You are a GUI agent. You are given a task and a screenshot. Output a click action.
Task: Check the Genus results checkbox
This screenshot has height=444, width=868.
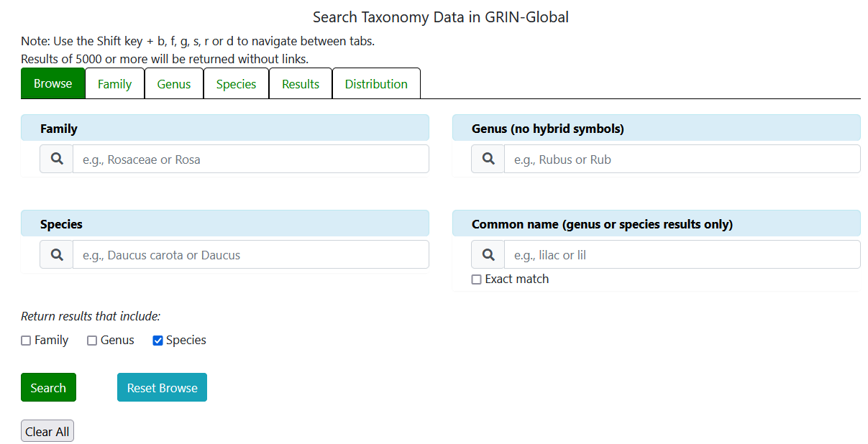point(92,341)
